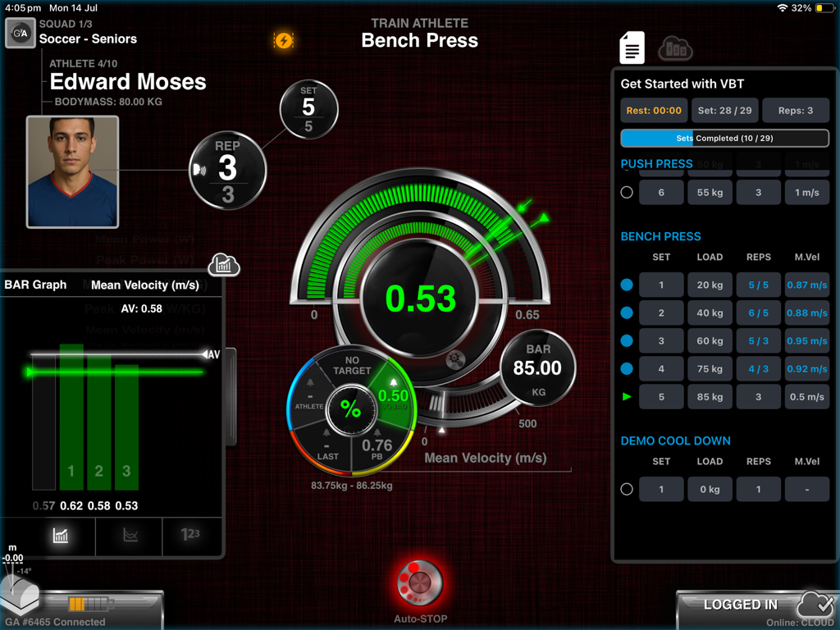Viewport: 840px width, 630px height.
Task: Open the BENCH PRESS section header
Action: point(660,236)
